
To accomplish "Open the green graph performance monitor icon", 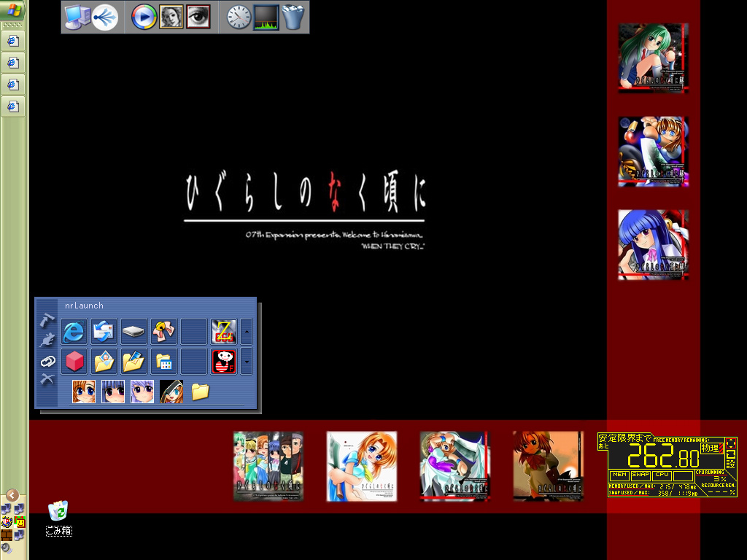I will [266, 17].
